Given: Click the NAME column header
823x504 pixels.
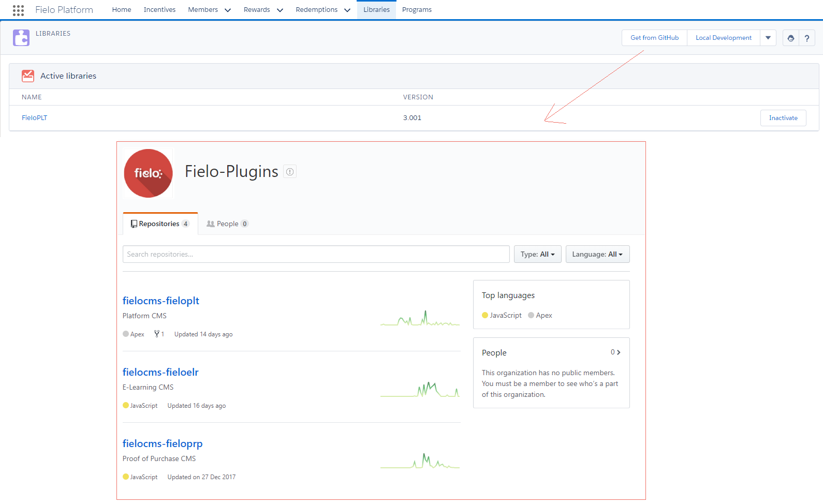Looking at the screenshot, I should pyautogui.click(x=32, y=97).
